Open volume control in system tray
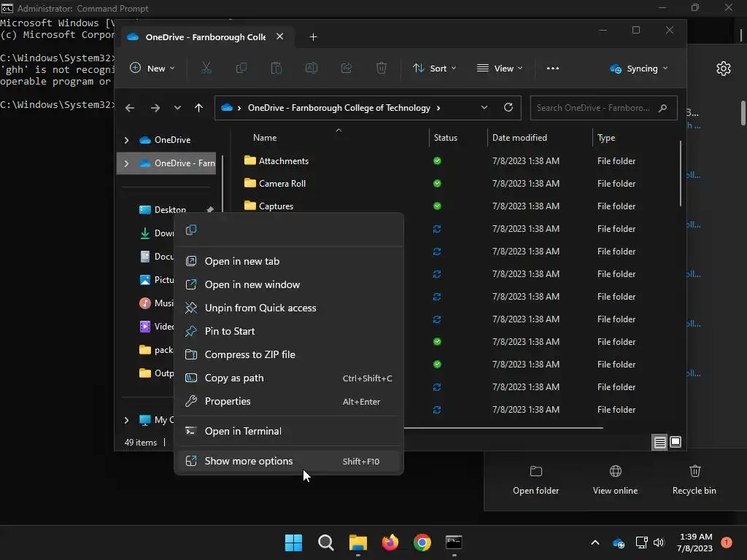Viewport: 747px width, 560px height. click(659, 542)
